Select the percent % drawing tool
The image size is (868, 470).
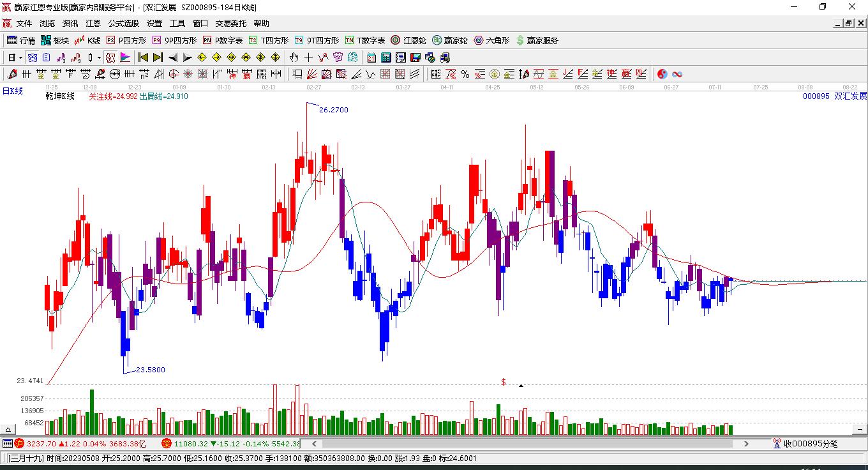pyautogui.click(x=465, y=74)
